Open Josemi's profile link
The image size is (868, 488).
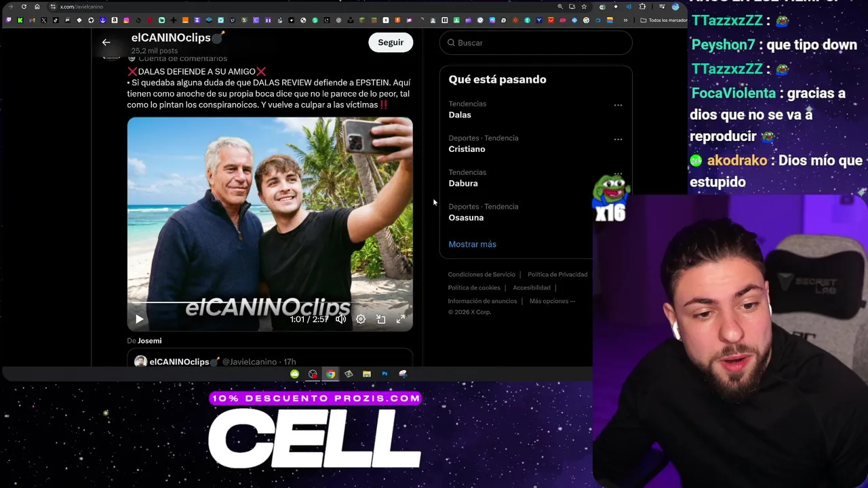[x=149, y=341]
